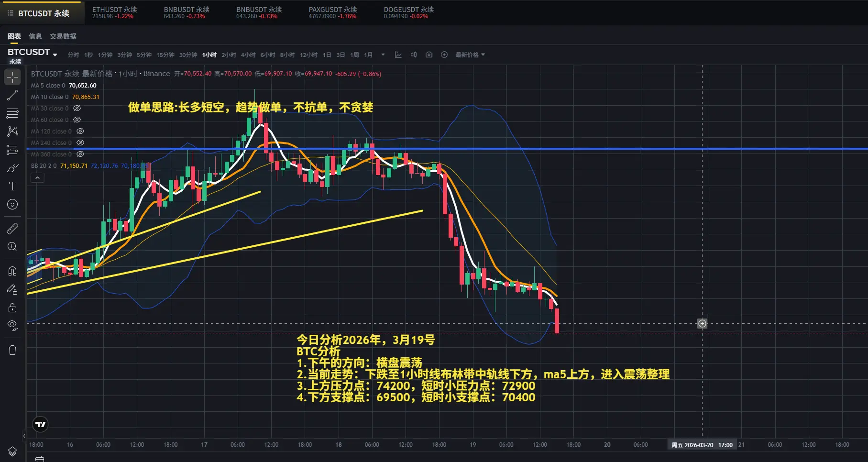Select the 15分钟 interval
868x462 pixels.
pos(165,55)
